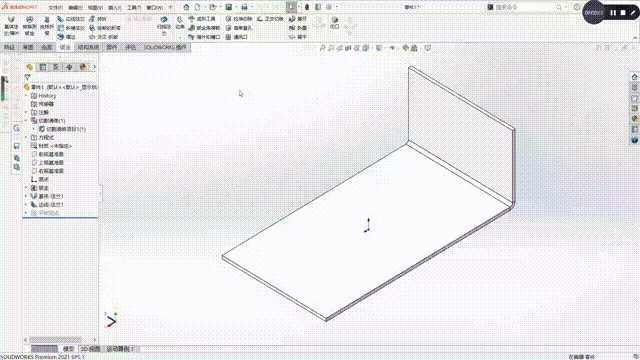The height and width of the screenshot is (360, 640).
Task: Choose the Simple Hole (简单直孔) tool
Action: coord(239,28)
